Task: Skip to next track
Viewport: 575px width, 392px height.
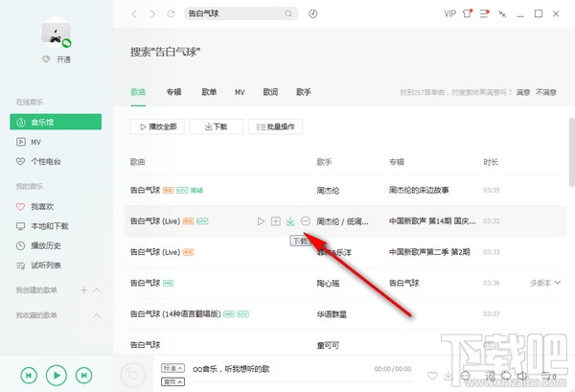Action: pyautogui.click(x=84, y=375)
